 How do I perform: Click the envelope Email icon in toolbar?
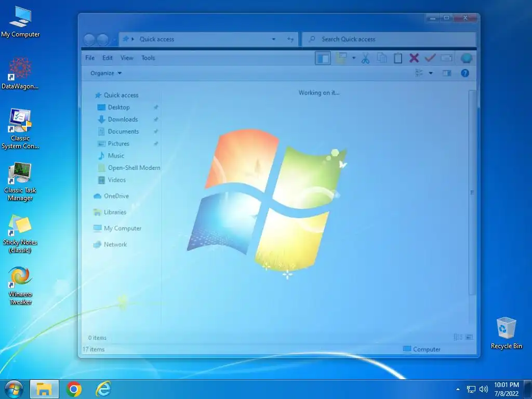446,58
